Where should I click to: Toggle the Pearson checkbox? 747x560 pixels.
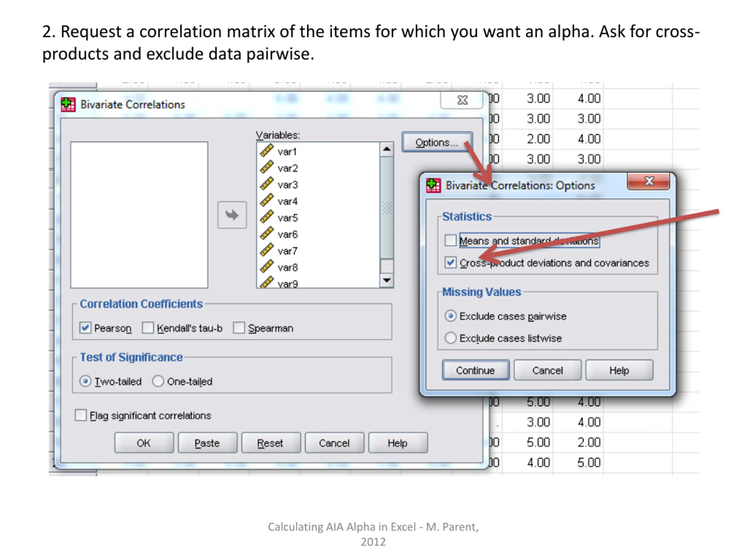(85, 328)
